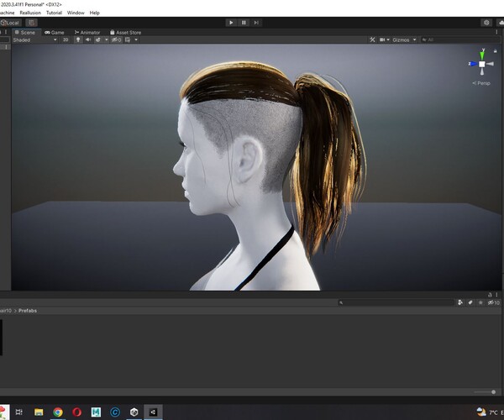Toggle 2D view mode
Image resolution: width=504 pixels, height=420 pixels.
point(66,39)
